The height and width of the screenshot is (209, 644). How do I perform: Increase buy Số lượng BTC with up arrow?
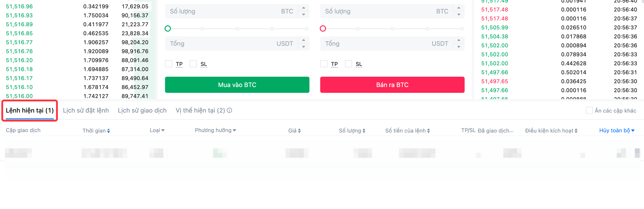303,8
